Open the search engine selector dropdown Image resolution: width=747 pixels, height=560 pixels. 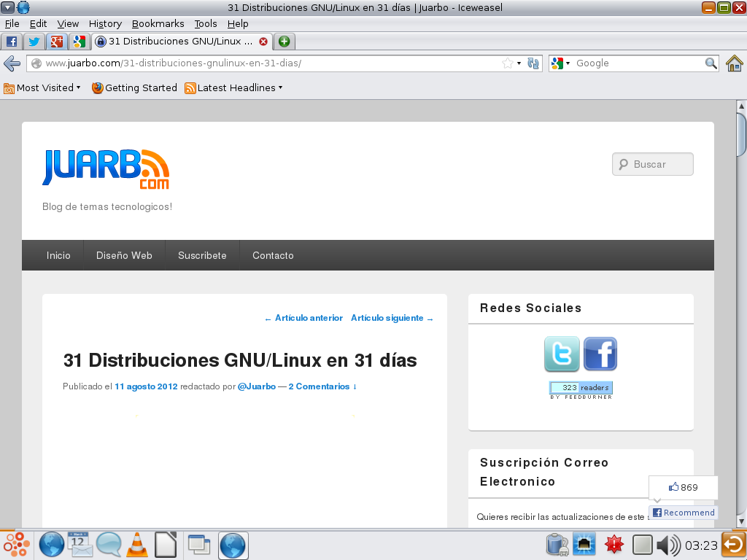point(560,63)
